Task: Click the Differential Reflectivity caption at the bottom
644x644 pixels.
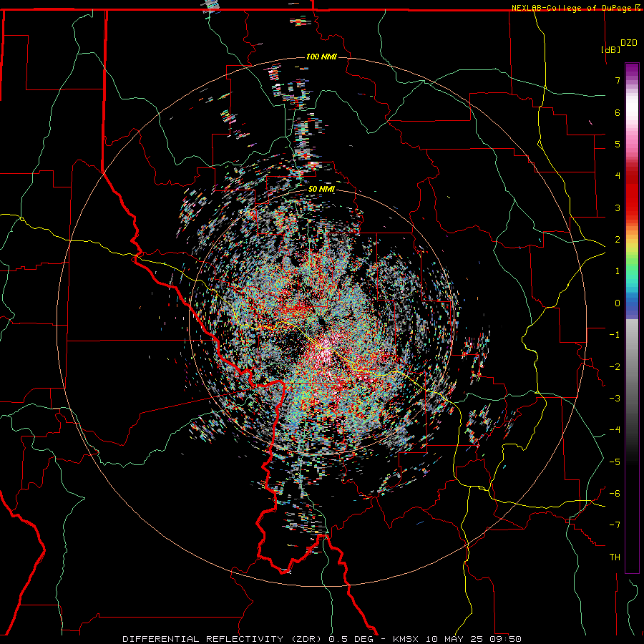Action: pyautogui.click(x=322, y=639)
